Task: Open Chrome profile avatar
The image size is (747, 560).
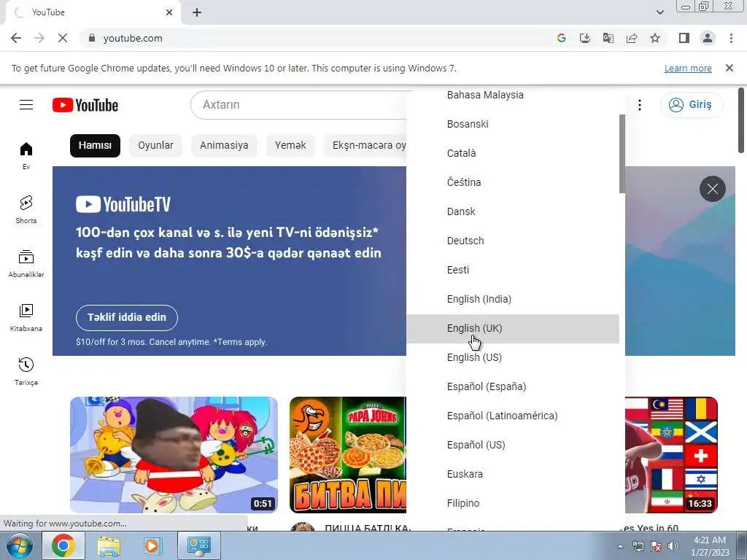Action: pos(708,38)
